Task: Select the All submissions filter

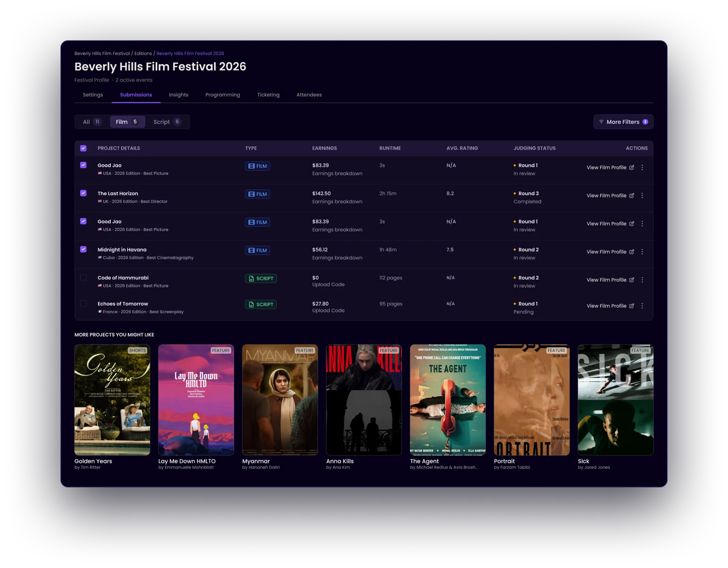Action: [x=92, y=122]
